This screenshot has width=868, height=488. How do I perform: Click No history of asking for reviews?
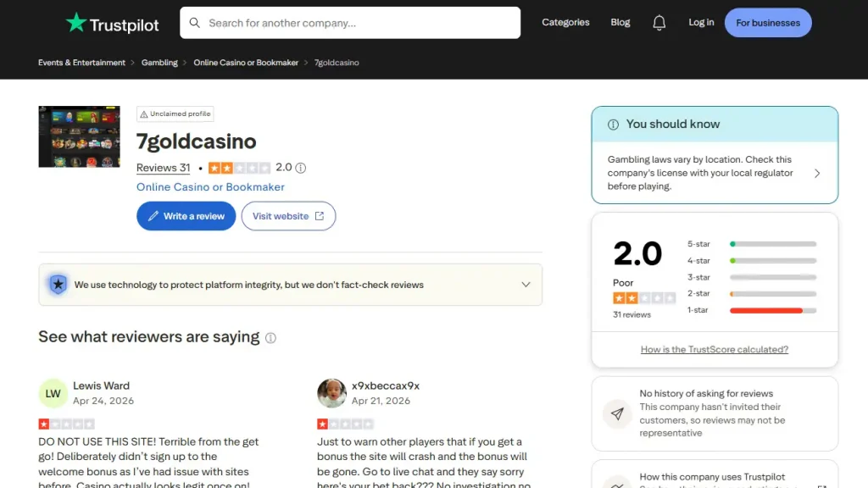pos(706,393)
